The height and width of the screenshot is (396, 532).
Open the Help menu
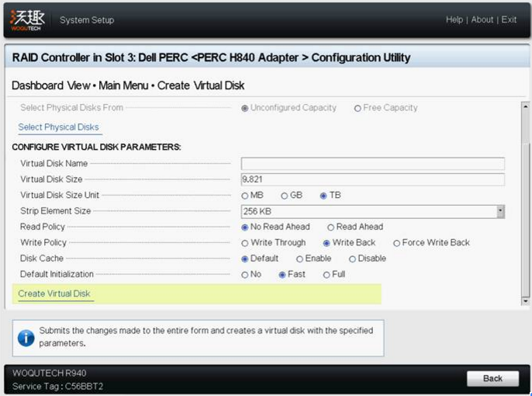tap(454, 19)
